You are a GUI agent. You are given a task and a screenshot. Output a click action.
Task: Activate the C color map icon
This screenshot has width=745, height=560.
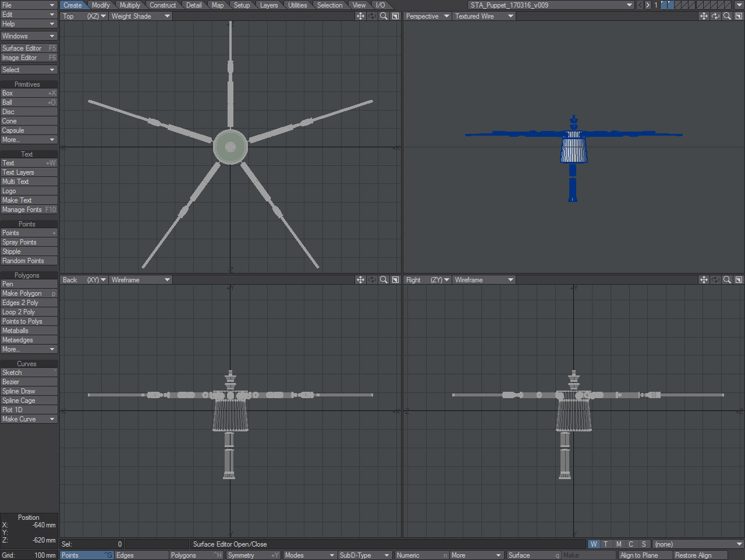click(631, 544)
